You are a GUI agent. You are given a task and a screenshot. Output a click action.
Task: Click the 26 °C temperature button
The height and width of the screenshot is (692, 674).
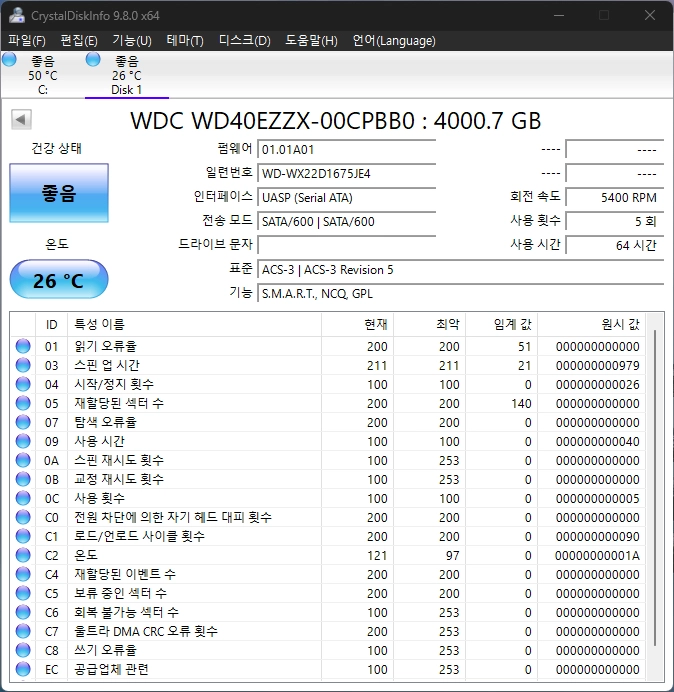(x=59, y=280)
